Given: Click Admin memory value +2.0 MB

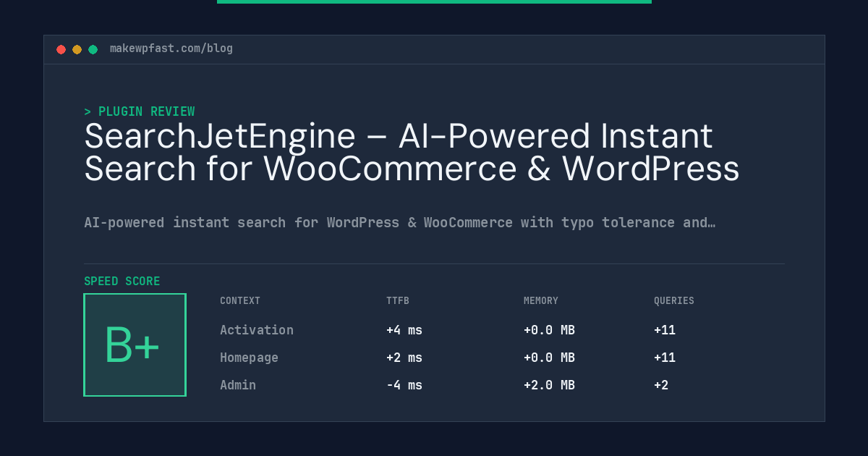Looking at the screenshot, I should [549, 385].
